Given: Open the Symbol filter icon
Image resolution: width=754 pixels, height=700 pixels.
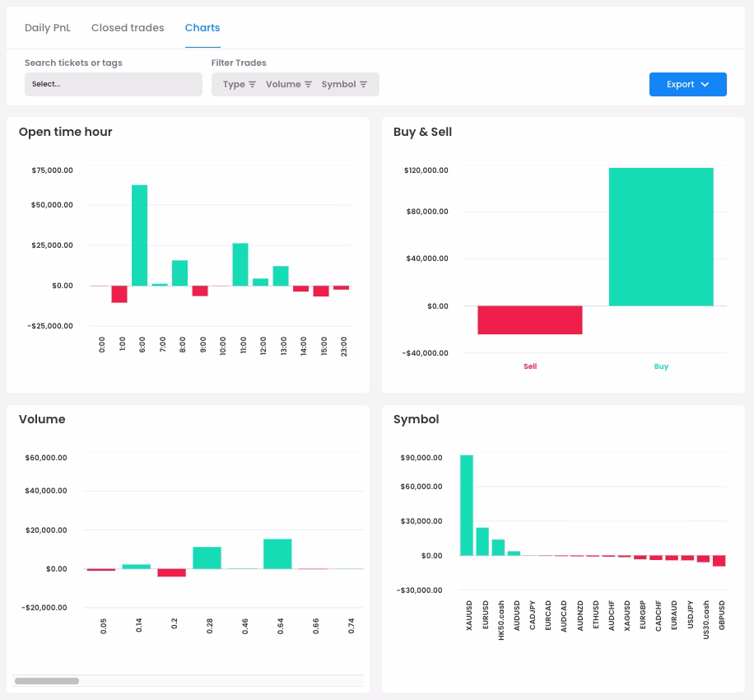Looking at the screenshot, I should pos(364,84).
